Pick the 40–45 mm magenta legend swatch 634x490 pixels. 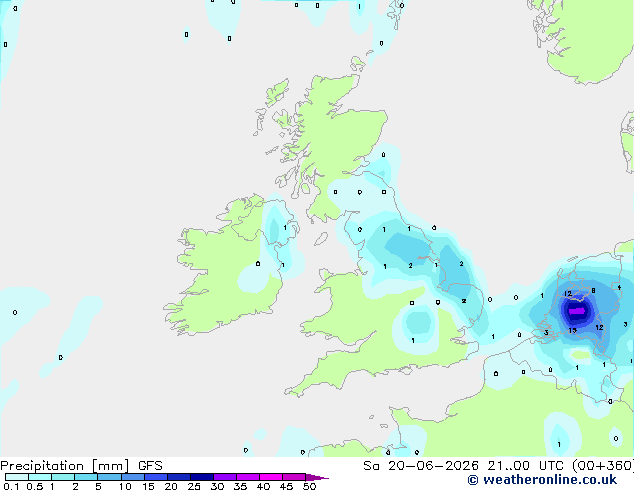pos(270,477)
